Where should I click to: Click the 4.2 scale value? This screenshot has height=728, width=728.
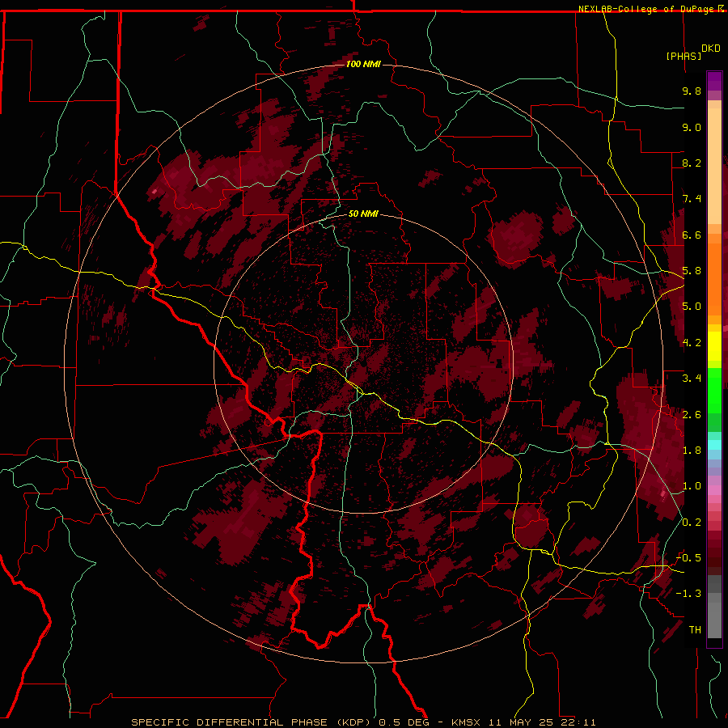pos(692,343)
